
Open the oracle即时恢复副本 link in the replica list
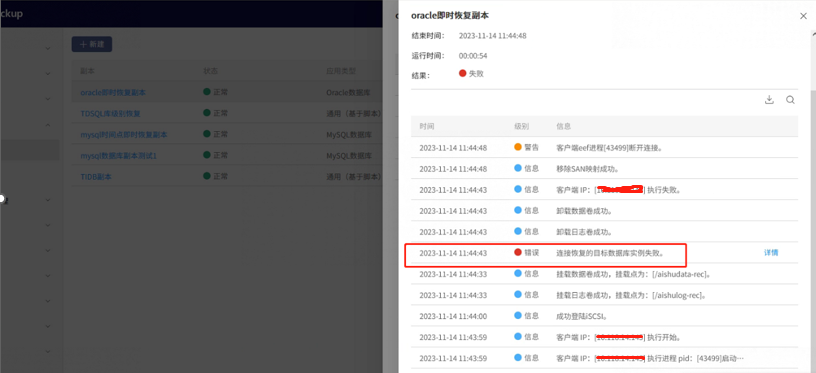point(113,93)
